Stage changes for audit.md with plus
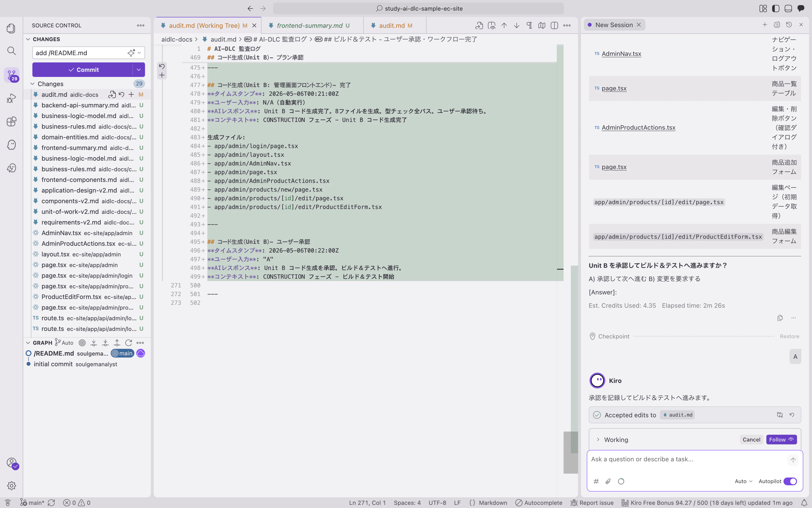The width and height of the screenshot is (812, 508). point(131,95)
